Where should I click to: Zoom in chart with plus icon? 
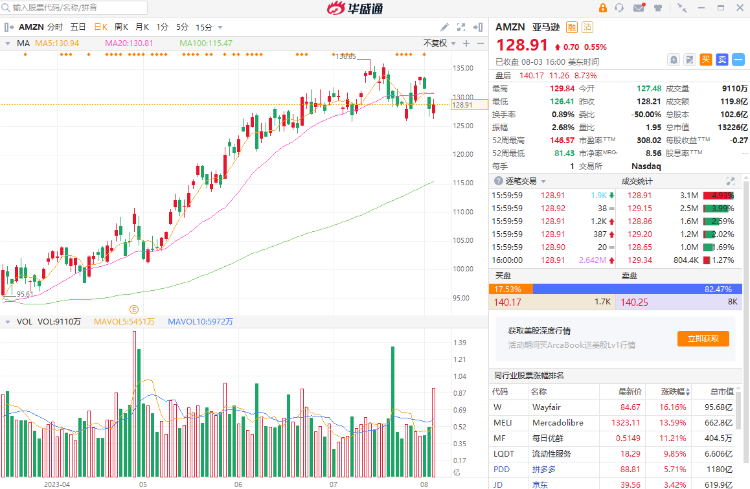466,44
